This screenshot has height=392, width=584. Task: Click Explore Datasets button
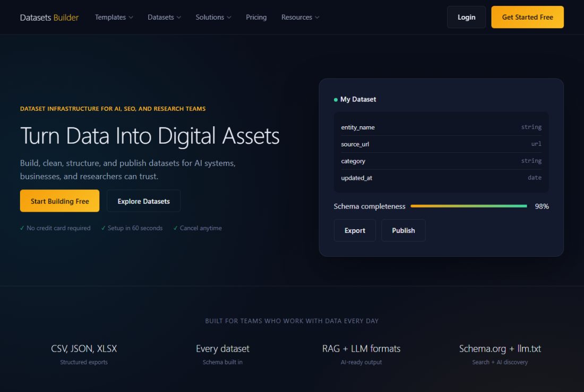(144, 201)
